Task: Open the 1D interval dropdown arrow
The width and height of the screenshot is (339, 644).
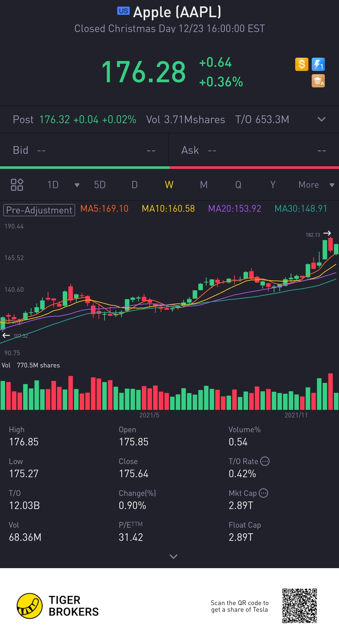Action: tap(77, 185)
